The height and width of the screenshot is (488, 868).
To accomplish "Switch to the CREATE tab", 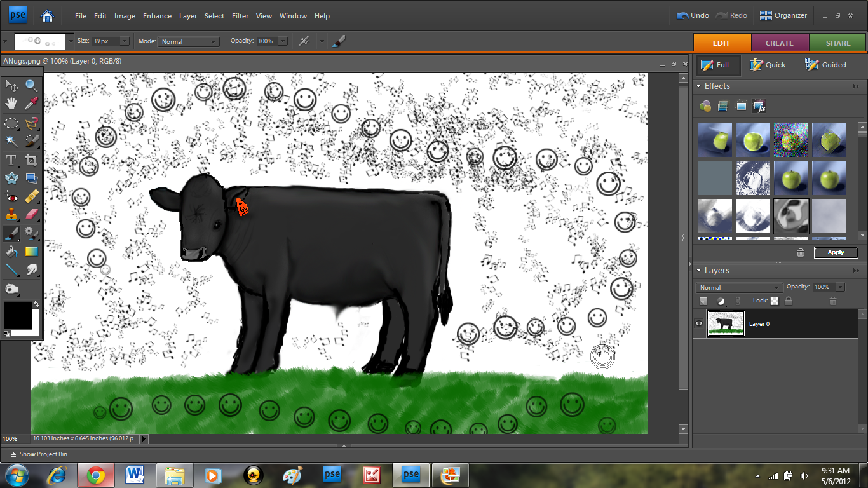I will (x=780, y=43).
